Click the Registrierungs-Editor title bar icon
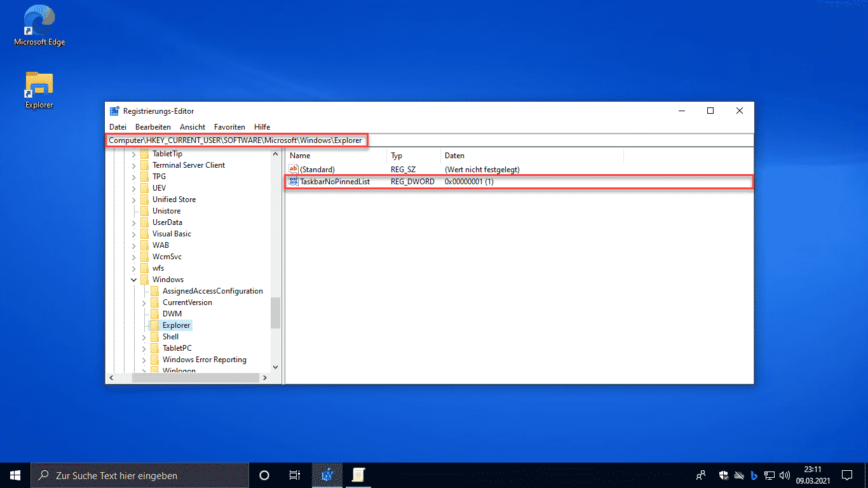868x488 pixels. pyautogui.click(x=114, y=111)
